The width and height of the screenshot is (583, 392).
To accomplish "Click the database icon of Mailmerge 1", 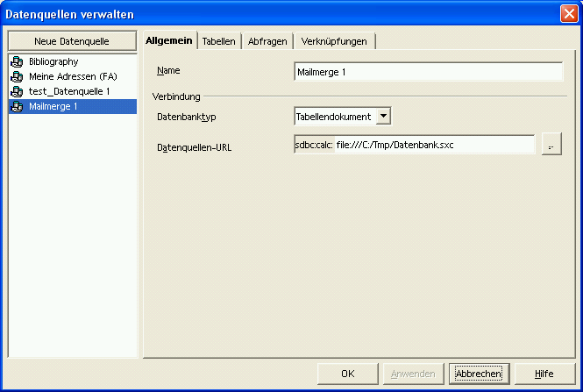I will [17, 107].
